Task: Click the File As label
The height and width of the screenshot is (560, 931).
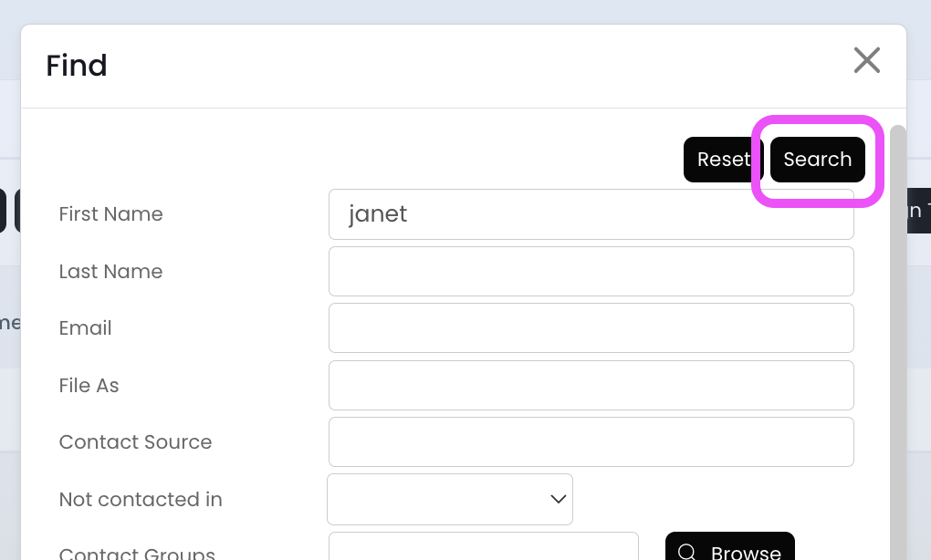Action: (x=89, y=385)
